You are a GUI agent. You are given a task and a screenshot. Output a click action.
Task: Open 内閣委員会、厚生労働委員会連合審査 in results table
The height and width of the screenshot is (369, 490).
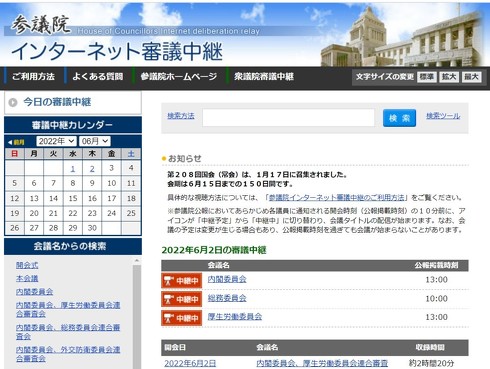coord(322,363)
